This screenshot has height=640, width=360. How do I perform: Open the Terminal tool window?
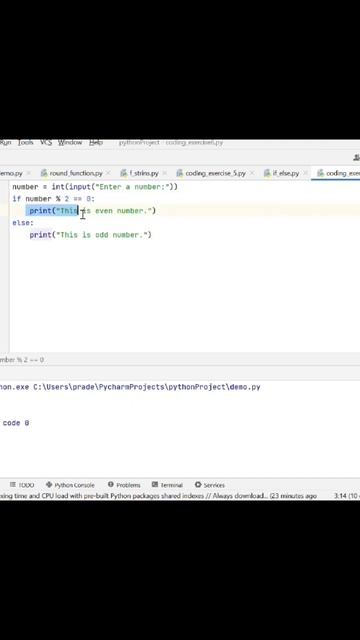point(167,485)
